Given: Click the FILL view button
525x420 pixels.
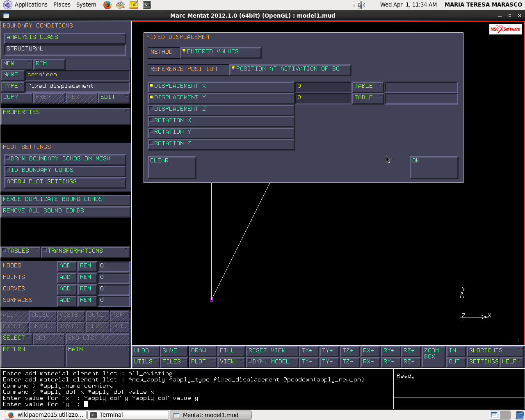Looking at the screenshot, I should tap(231, 351).
